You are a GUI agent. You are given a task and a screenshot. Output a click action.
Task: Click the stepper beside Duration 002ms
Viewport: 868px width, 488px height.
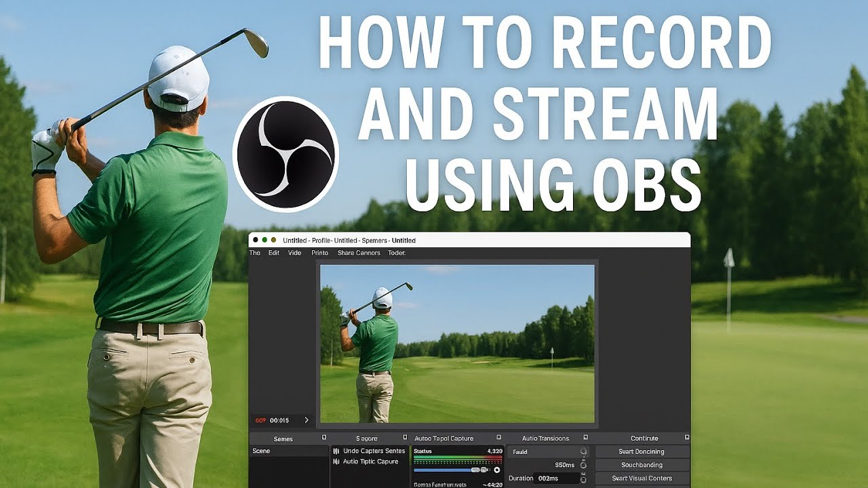point(583,479)
